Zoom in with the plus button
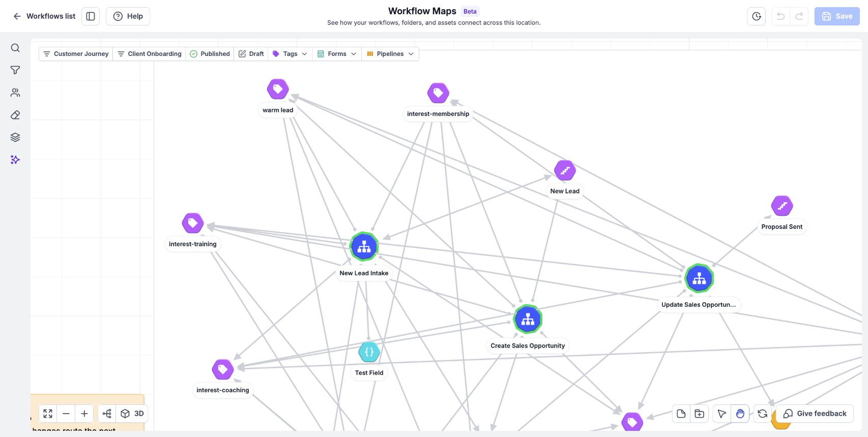This screenshot has width=868, height=437. point(84,414)
